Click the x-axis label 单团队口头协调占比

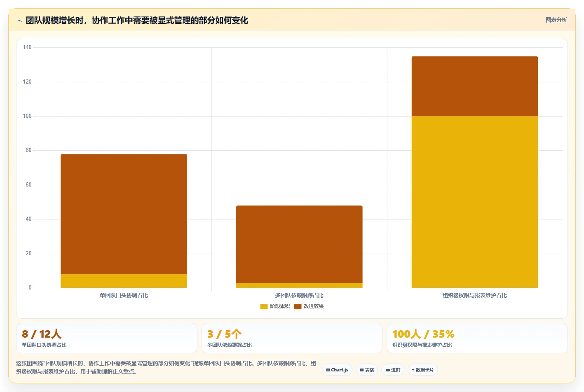pyautogui.click(x=124, y=295)
